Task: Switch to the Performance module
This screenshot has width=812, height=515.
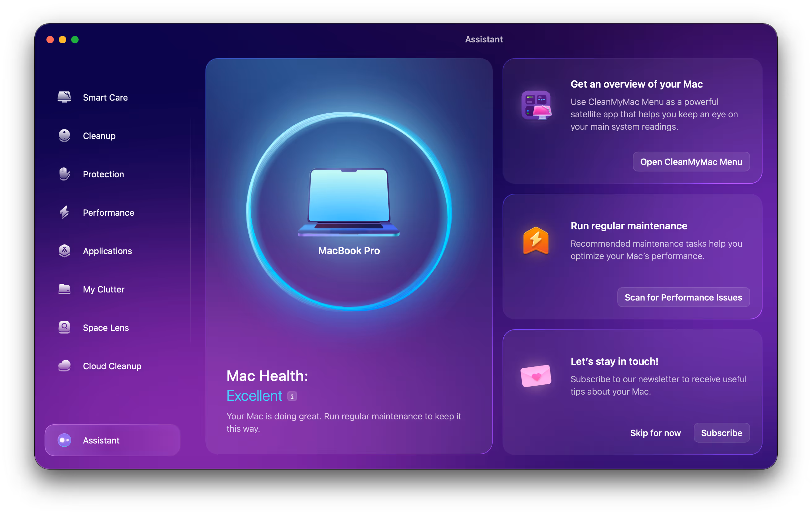Action: coord(113,213)
